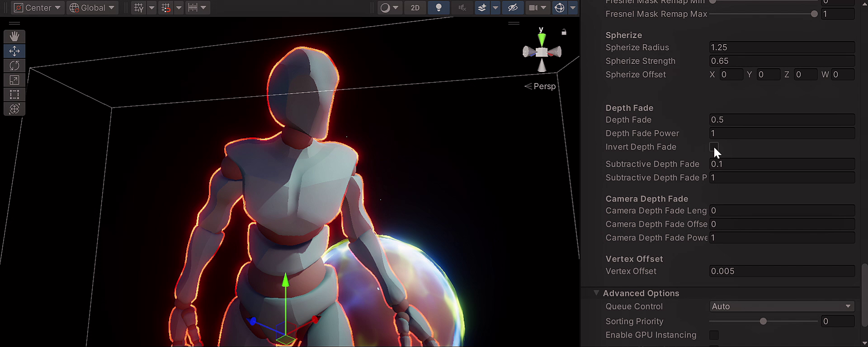Open Queue Control Auto dropdown
The width and height of the screenshot is (868, 347).
[x=782, y=306]
